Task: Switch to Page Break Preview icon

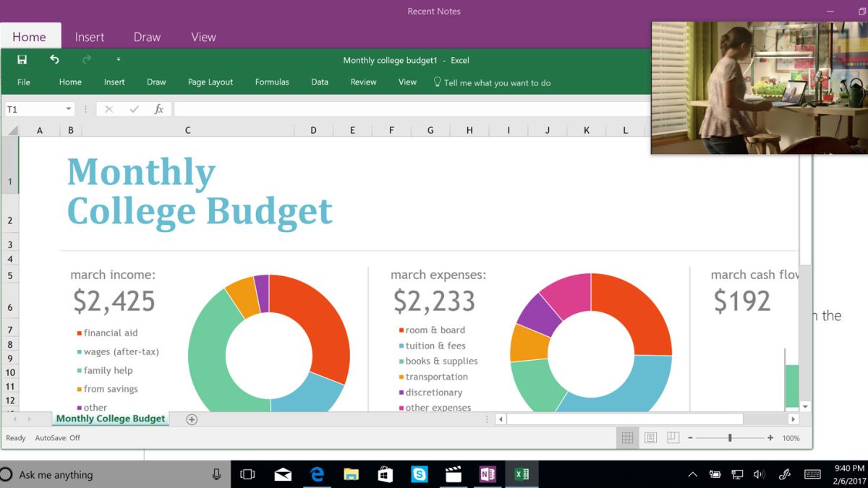Action: 673,438
